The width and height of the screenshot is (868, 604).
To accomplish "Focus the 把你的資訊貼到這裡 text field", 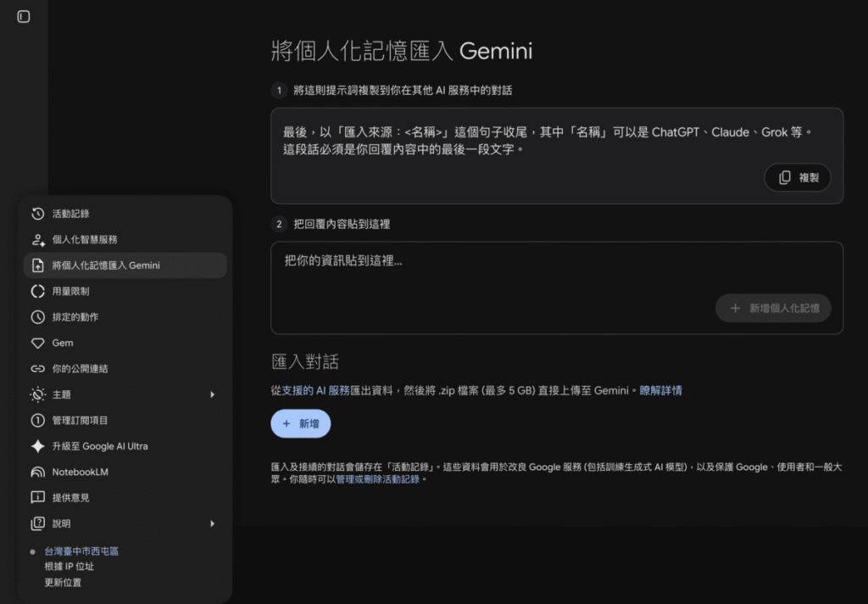I will point(557,288).
